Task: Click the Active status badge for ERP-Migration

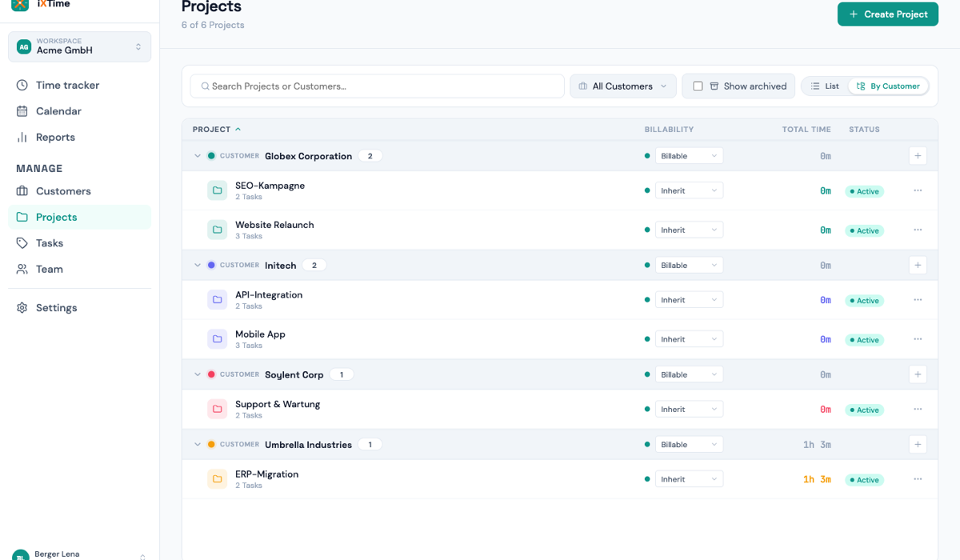Action: tap(865, 480)
